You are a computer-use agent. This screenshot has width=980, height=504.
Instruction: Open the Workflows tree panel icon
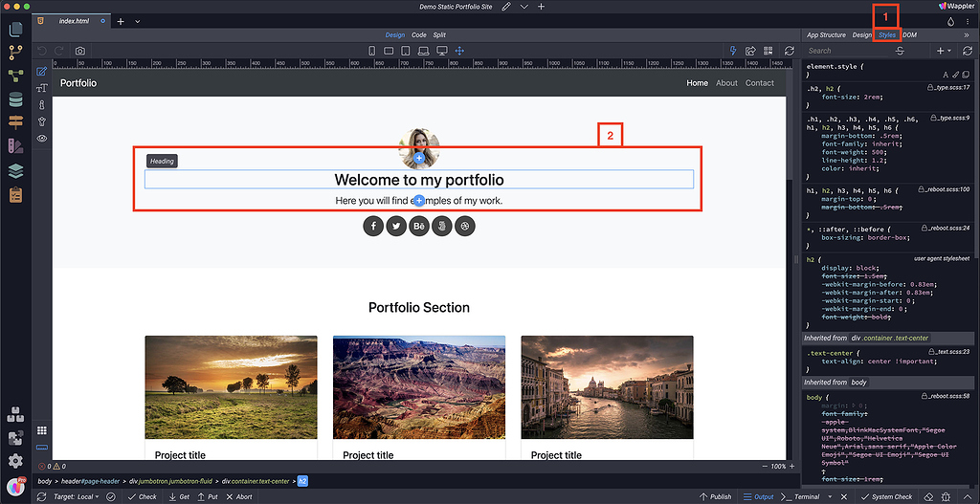click(15, 76)
